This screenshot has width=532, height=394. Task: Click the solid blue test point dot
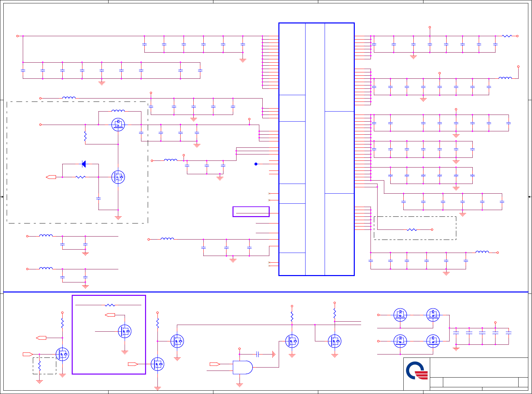click(x=256, y=164)
